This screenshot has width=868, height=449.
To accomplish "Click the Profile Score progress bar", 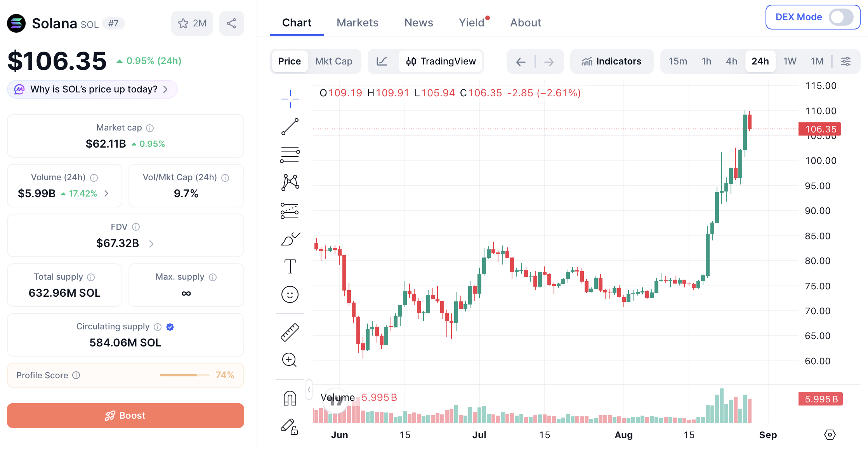I will [184, 375].
